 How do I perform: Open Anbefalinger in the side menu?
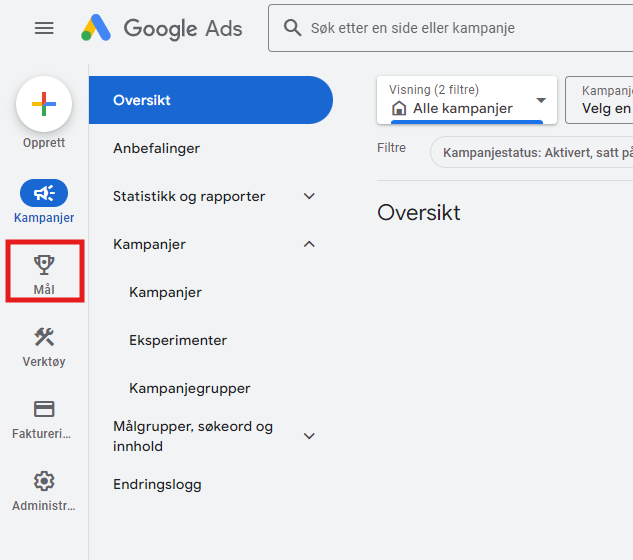[157, 148]
